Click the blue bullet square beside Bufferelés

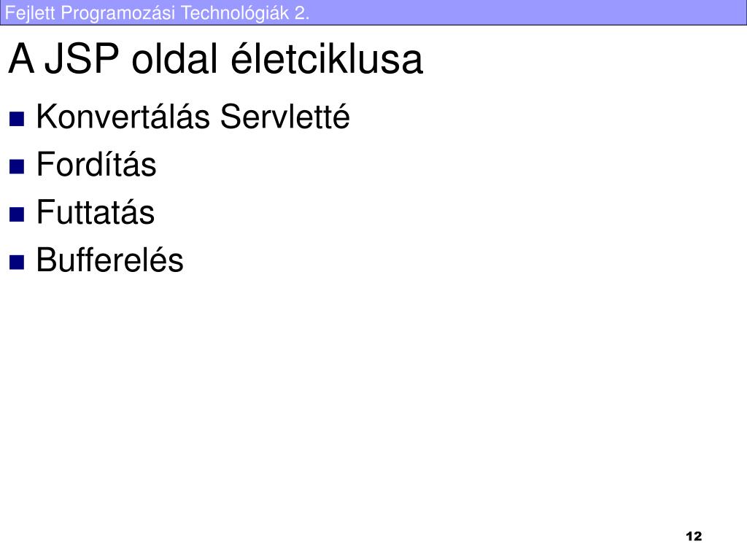coord(17,262)
